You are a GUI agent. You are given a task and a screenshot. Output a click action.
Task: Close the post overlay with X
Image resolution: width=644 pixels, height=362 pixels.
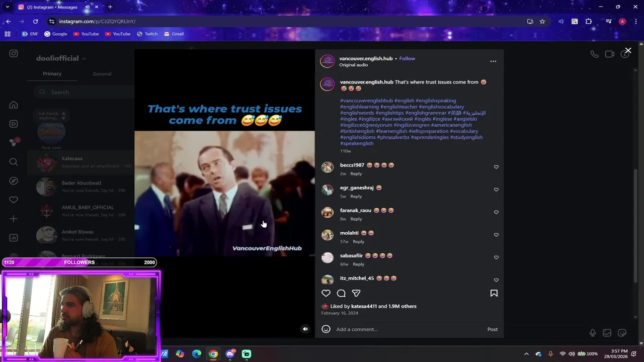[x=628, y=50]
